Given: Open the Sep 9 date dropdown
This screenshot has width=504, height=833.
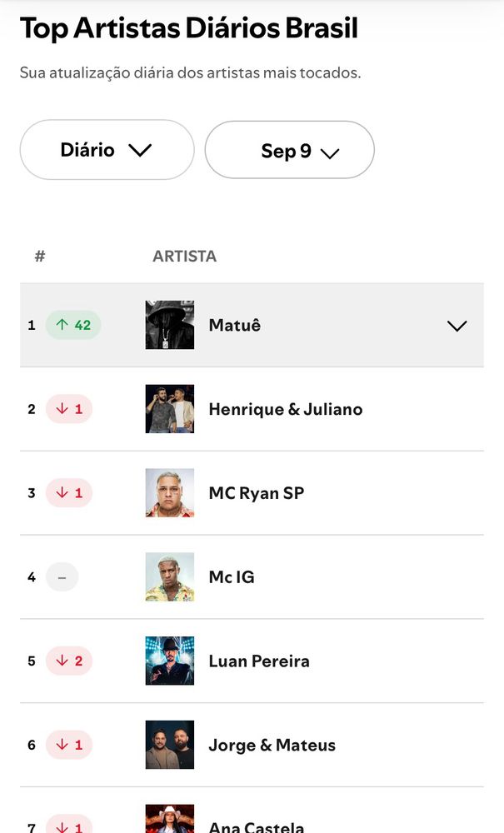Looking at the screenshot, I should point(290,151).
